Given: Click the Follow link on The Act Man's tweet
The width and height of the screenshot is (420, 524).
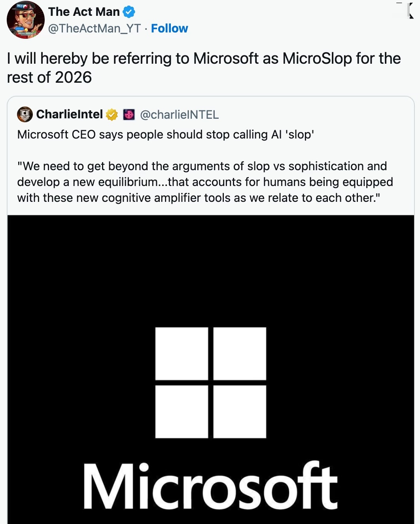Looking at the screenshot, I should (169, 28).
